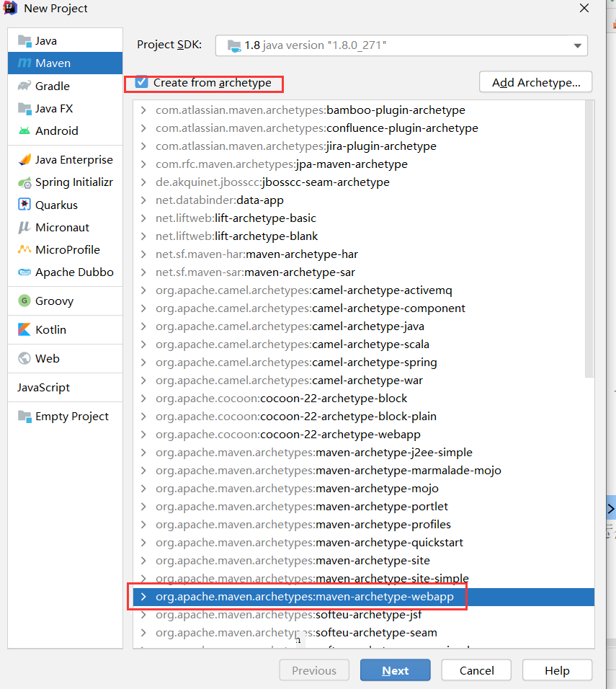Select lift-archetype-blank row
Screen dimensions: 616x689
point(363,236)
